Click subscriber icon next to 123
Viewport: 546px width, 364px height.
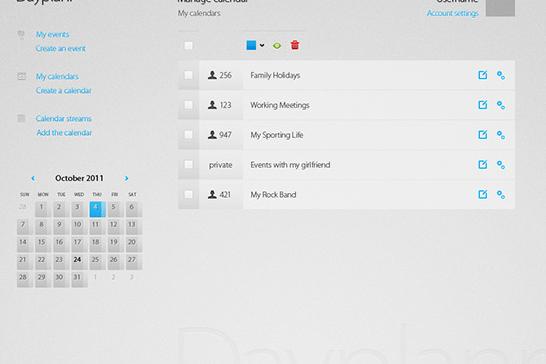click(212, 105)
